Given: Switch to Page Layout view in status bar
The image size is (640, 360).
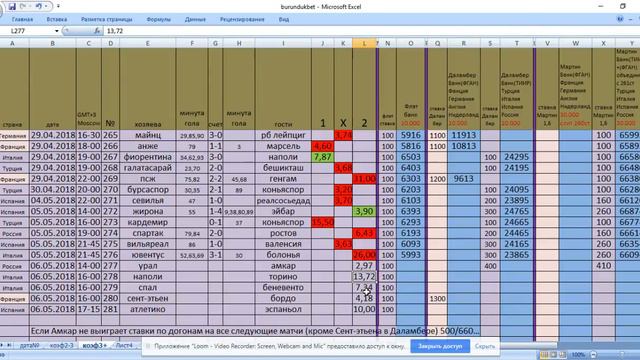Looking at the screenshot, I should click(553, 355).
